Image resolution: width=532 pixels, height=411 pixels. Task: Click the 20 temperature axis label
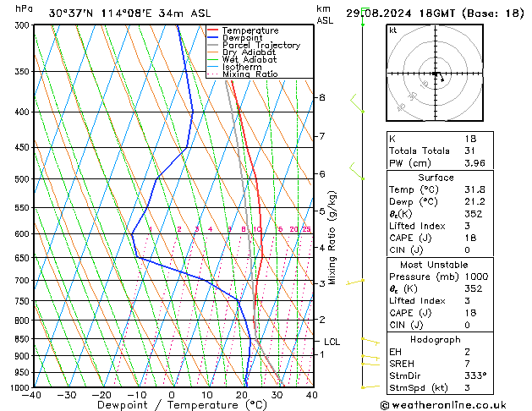(x=242, y=395)
